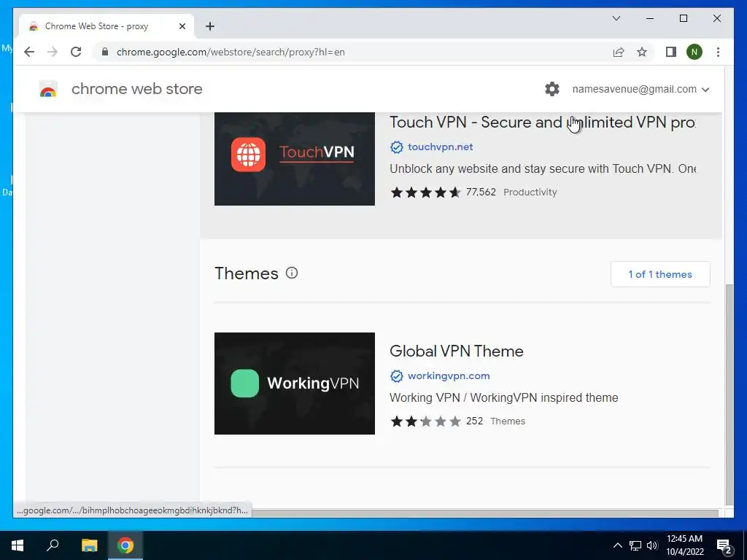Click the 252 ratings count
747x560 pixels.
pyautogui.click(x=474, y=421)
